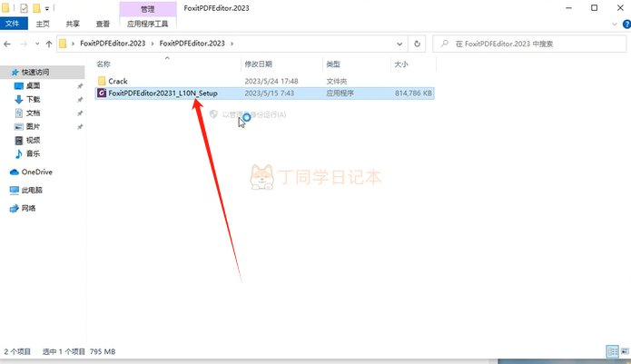This screenshot has height=364, width=631.
Task: Open 桌面 in the sidebar
Action: click(x=33, y=85)
